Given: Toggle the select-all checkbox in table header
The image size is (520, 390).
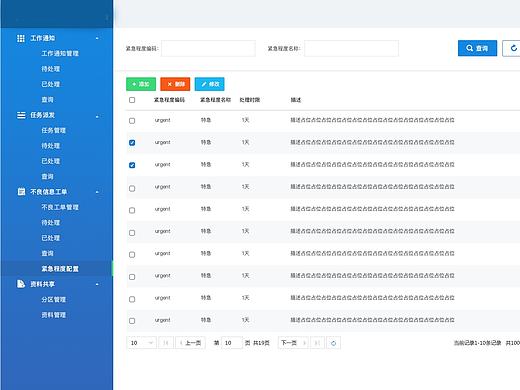Looking at the screenshot, I should point(132,100).
